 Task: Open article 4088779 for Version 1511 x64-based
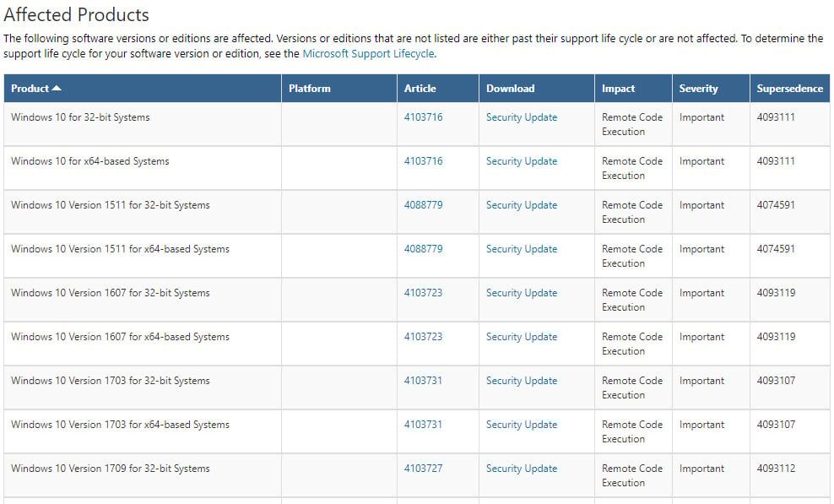[x=423, y=248]
